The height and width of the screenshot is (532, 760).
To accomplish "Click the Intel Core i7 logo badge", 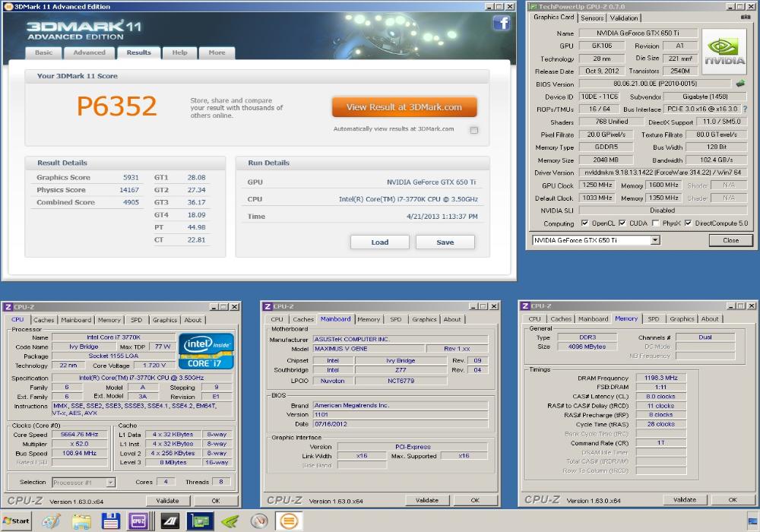I will pyautogui.click(x=207, y=351).
